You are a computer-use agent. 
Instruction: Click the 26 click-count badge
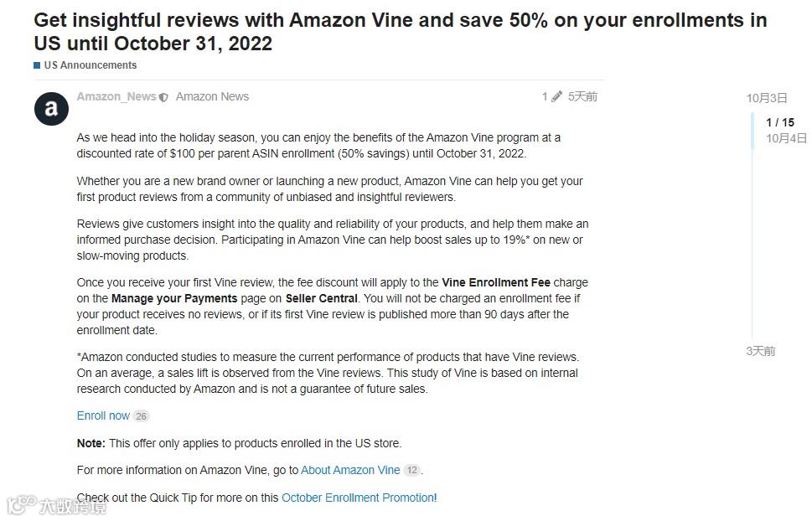tap(141, 416)
